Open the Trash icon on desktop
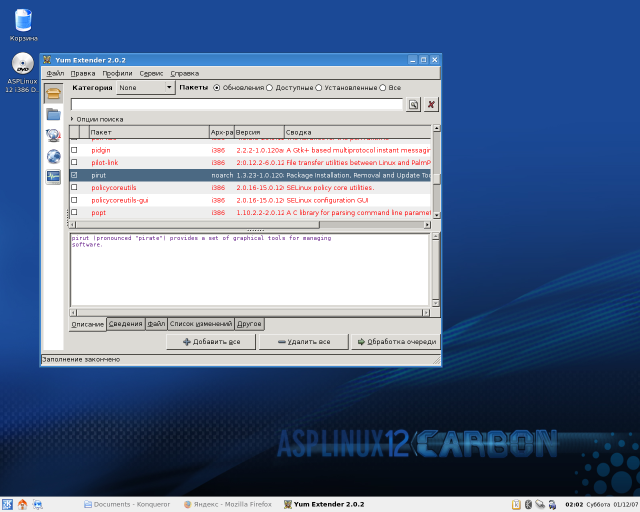The width and height of the screenshot is (640, 512). click(x=23, y=25)
